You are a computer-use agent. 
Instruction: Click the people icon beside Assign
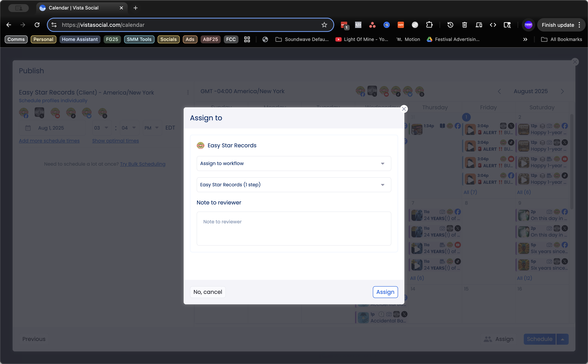tap(488, 339)
